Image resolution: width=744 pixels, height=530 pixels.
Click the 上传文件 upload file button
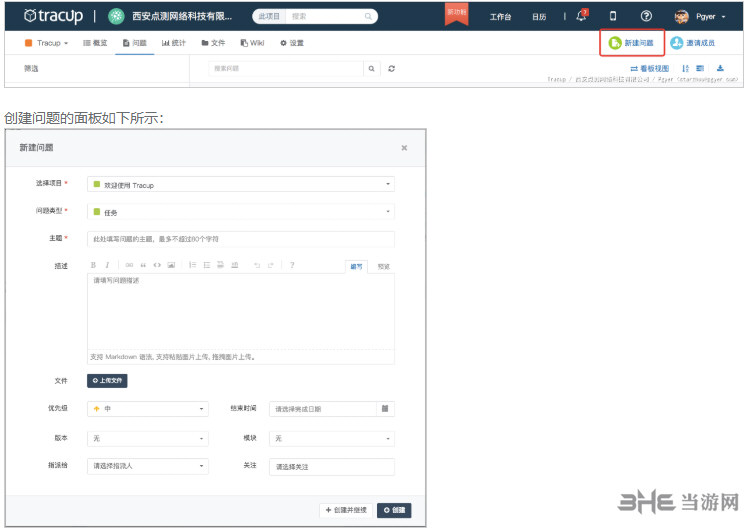click(107, 381)
